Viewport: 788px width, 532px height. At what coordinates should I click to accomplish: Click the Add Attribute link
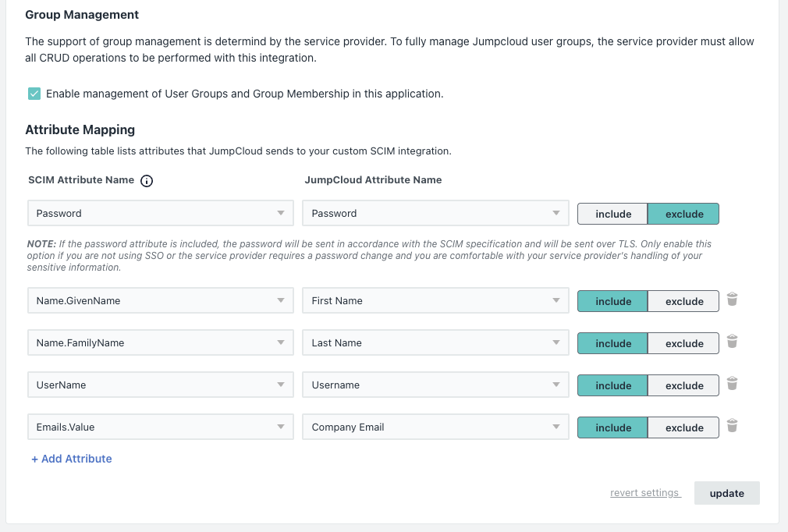(72, 459)
